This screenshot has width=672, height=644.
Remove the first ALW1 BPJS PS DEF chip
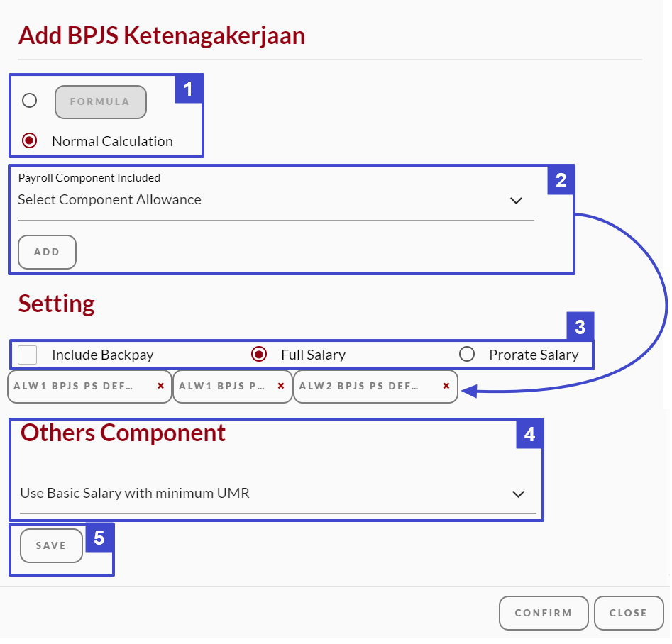(160, 386)
